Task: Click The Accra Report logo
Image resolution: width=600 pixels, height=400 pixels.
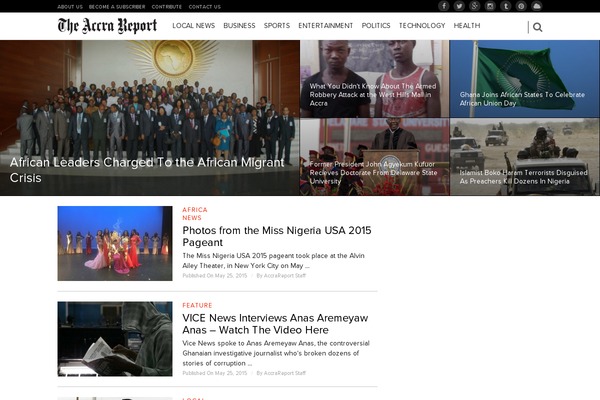Action: (x=108, y=26)
